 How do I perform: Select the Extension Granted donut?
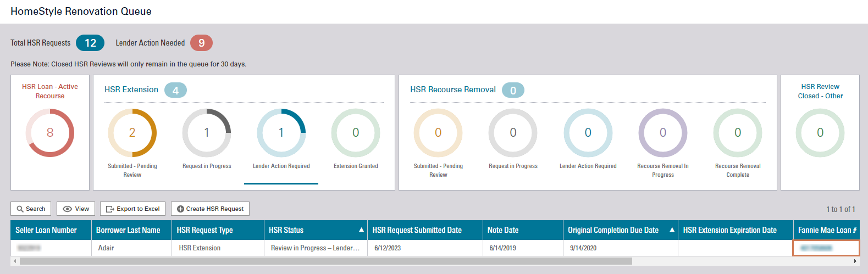click(x=356, y=132)
